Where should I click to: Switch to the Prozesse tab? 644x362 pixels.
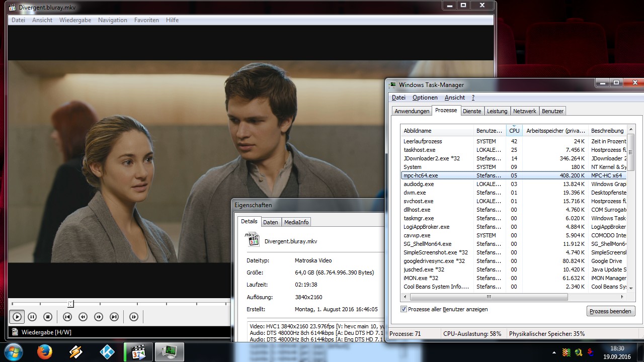click(446, 110)
